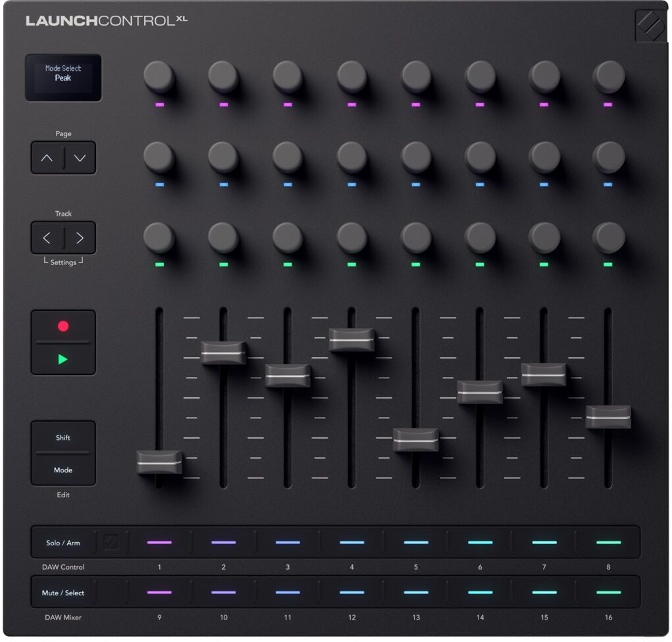Click the Mute / Select row button
The width and height of the screenshot is (672, 642).
click(x=63, y=593)
